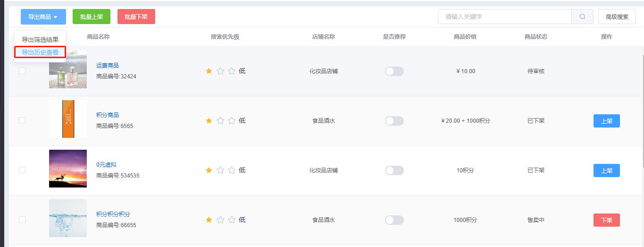
Task: Choose 导出筛选结果 from the export menu
Action: [40, 40]
